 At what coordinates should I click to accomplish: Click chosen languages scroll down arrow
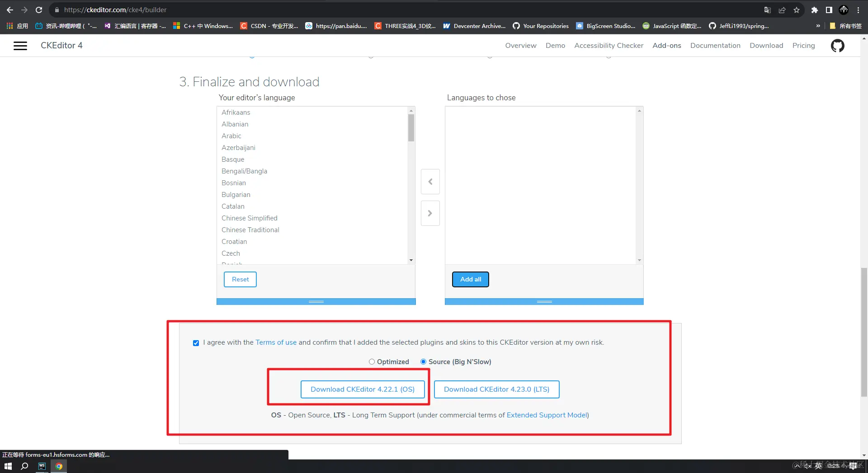point(639,260)
